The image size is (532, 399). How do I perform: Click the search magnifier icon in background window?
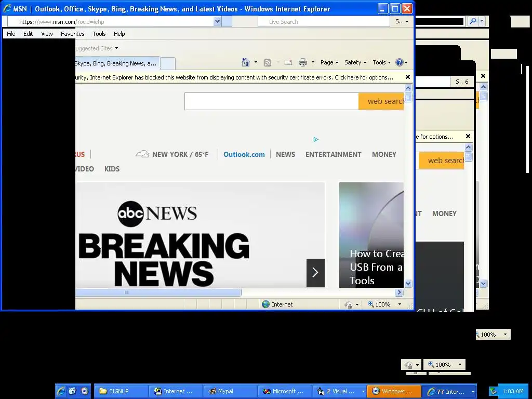[x=473, y=21]
